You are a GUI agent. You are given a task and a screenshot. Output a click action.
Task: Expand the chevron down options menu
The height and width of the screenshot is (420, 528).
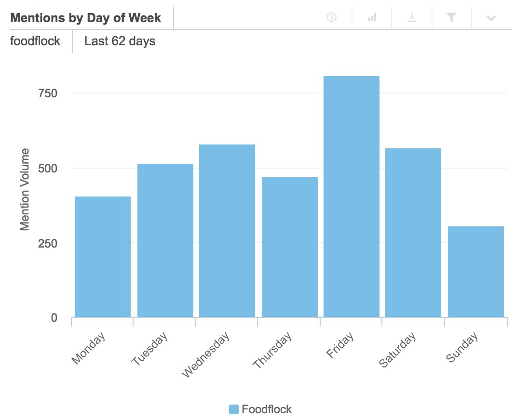point(491,18)
